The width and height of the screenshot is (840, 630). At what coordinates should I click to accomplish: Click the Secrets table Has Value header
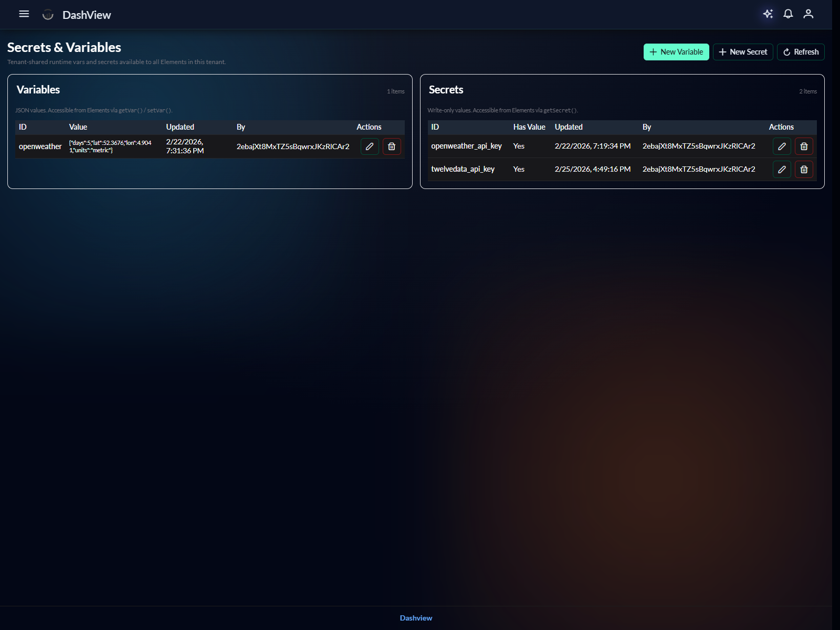529,127
